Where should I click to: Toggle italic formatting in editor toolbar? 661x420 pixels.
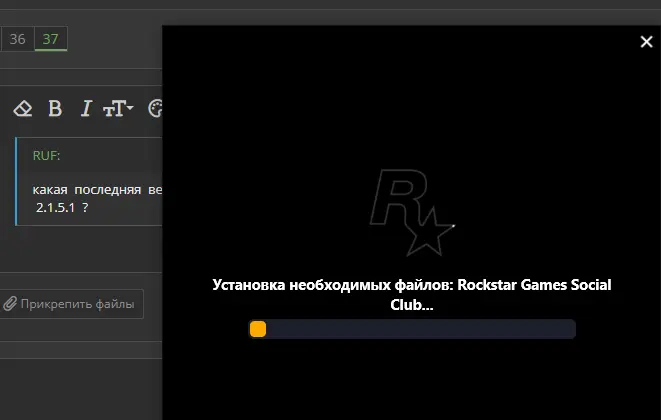(86, 108)
